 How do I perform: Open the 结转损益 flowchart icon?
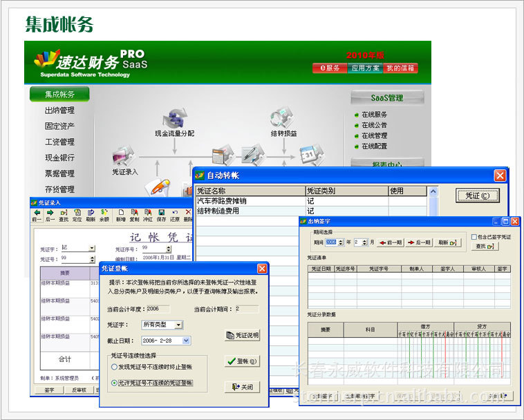(283, 117)
